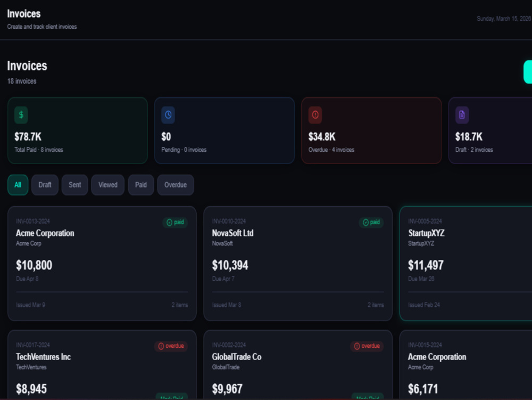Viewport: 532px width, 400px height.
Task: Click the Due Mar 26 date
Action: click(x=421, y=279)
